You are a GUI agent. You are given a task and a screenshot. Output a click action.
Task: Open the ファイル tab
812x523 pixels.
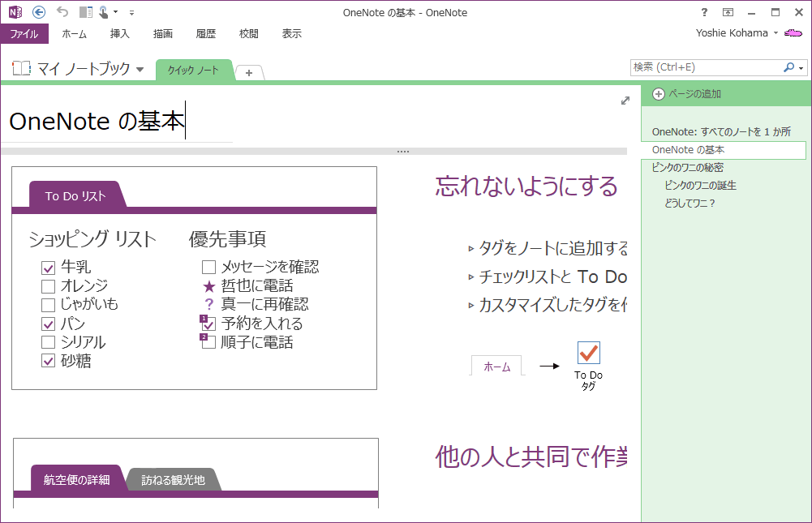click(x=24, y=34)
